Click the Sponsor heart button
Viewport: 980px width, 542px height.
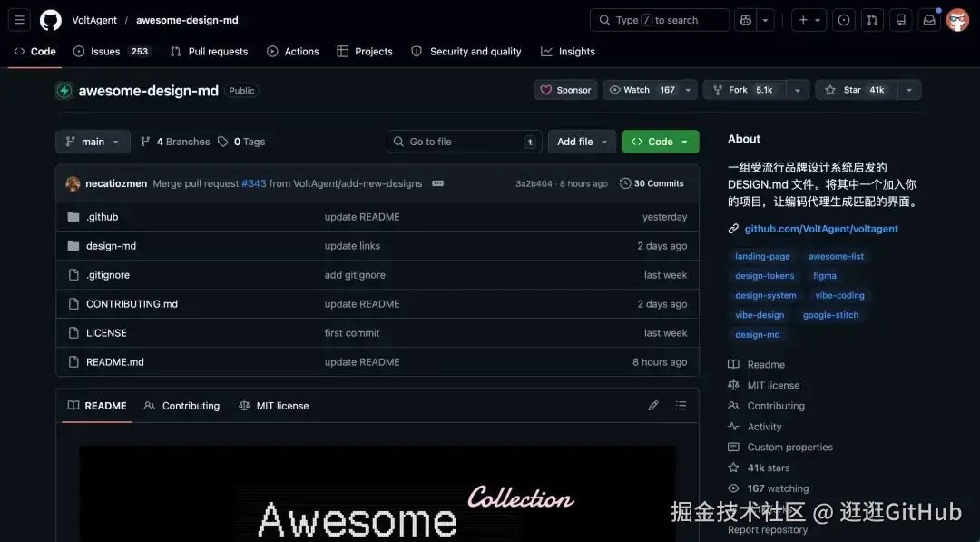(565, 90)
